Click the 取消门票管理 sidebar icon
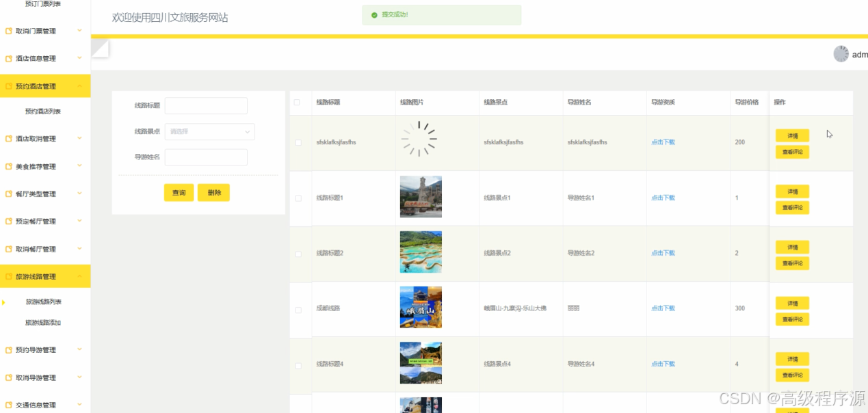This screenshot has width=868, height=413. pos(9,31)
